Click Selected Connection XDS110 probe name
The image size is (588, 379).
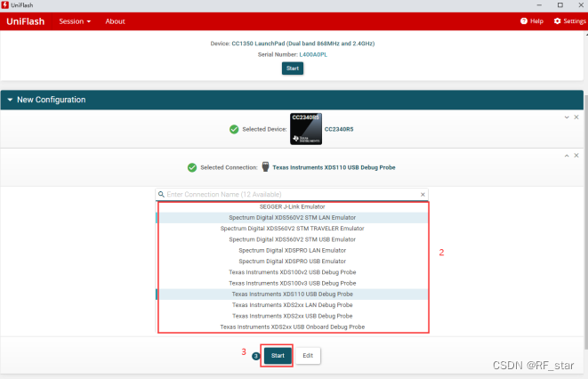[334, 167]
